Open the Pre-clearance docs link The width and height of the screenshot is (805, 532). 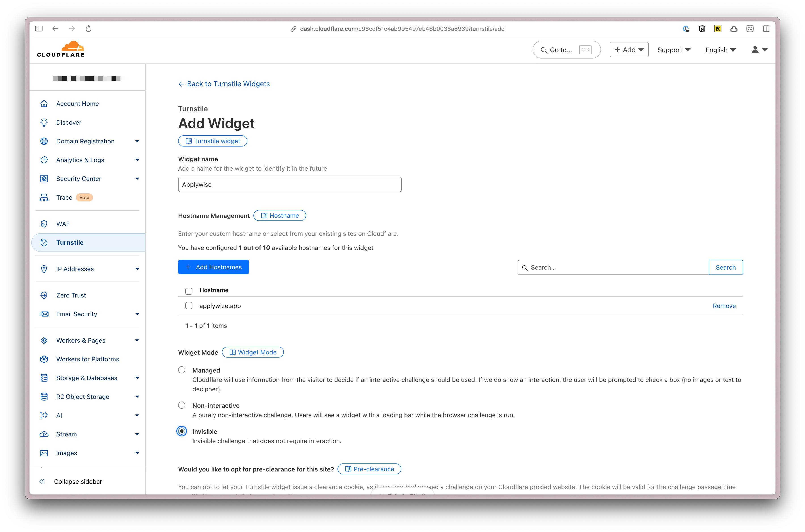coord(369,469)
